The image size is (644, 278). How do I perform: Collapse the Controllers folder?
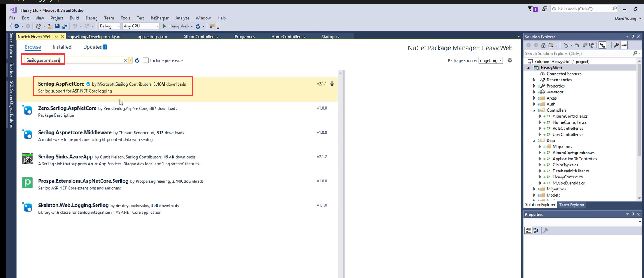coord(534,110)
